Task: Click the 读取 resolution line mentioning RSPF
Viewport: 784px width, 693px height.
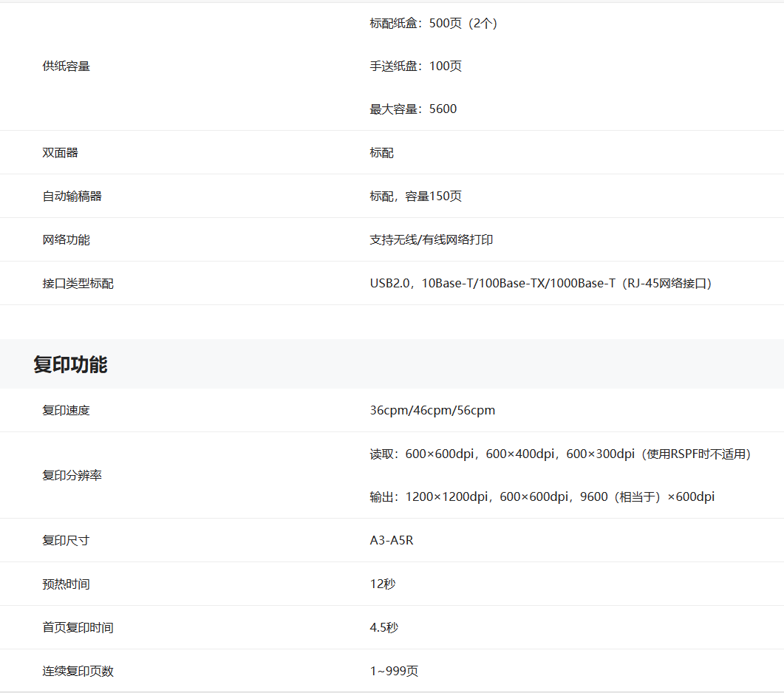Action: click(x=561, y=454)
